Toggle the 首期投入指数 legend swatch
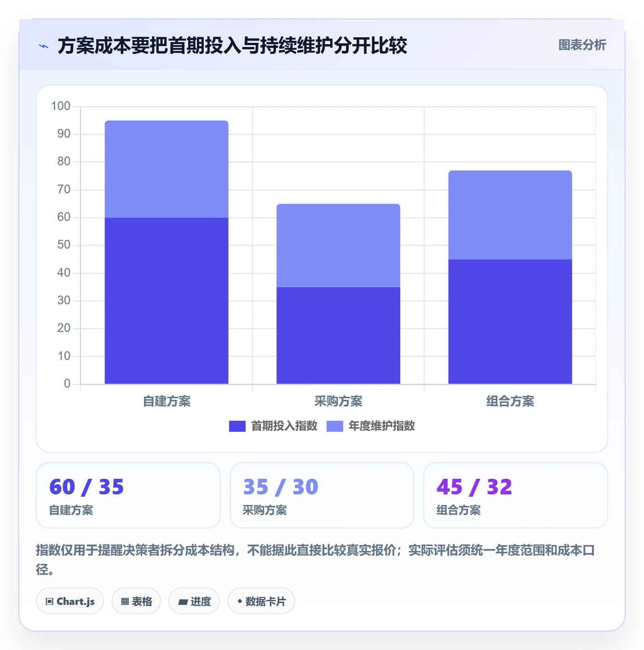644x650 pixels. [x=237, y=426]
